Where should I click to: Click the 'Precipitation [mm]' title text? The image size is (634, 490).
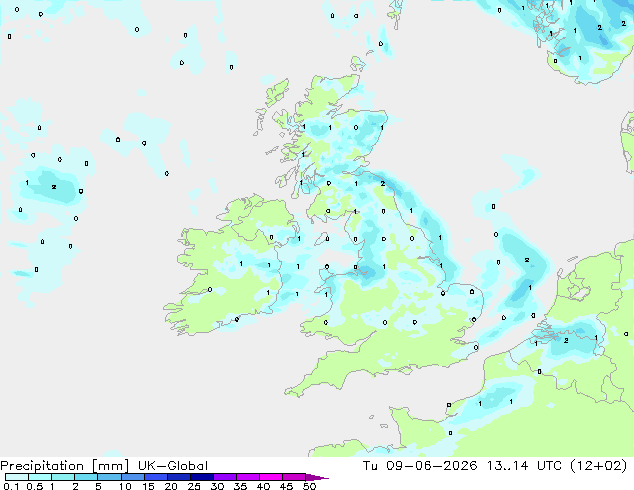(x=64, y=466)
